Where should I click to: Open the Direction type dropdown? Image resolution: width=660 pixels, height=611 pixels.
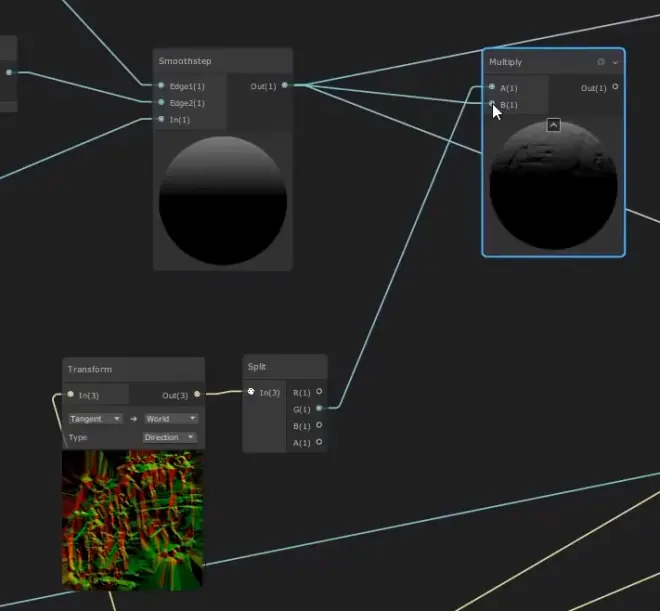(169, 437)
